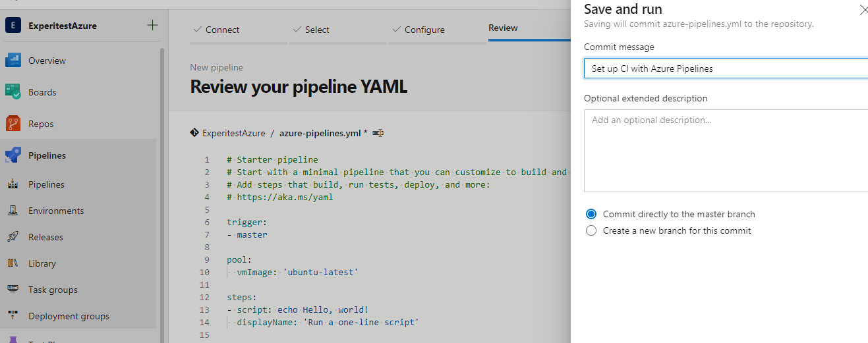This screenshot has height=343, width=868.
Task: Click the Deployment groups icon
Action: pyautogui.click(x=13, y=316)
